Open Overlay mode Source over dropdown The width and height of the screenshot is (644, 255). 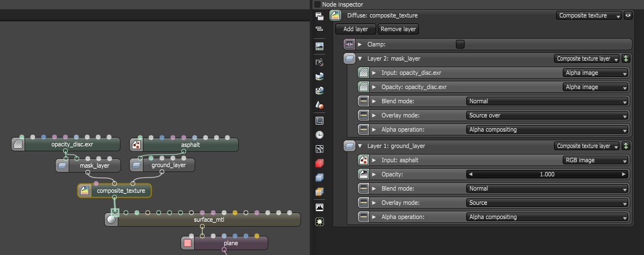pyautogui.click(x=547, y=115)
